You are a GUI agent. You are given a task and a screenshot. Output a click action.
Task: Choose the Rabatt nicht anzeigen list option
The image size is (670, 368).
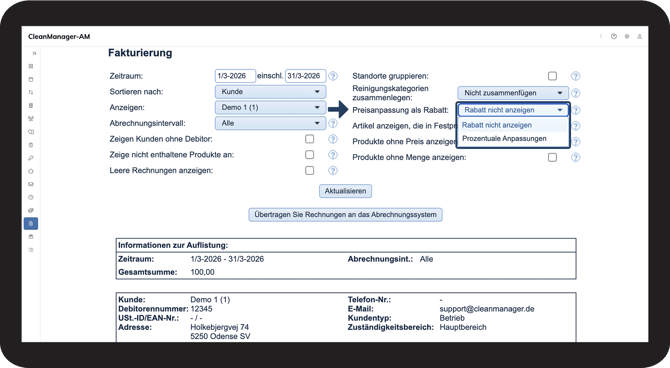(513, 125)
